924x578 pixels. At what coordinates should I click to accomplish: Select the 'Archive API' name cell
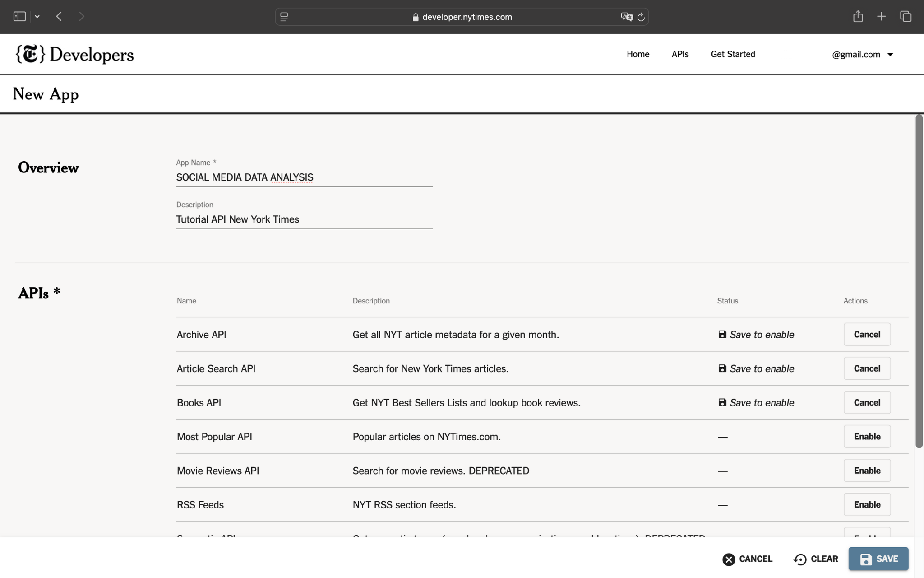click(201, 335)
